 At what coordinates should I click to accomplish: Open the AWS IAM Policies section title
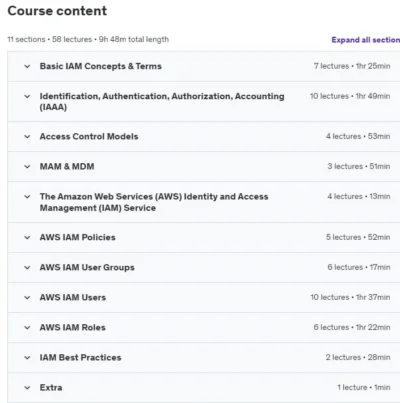click(78, 237)
